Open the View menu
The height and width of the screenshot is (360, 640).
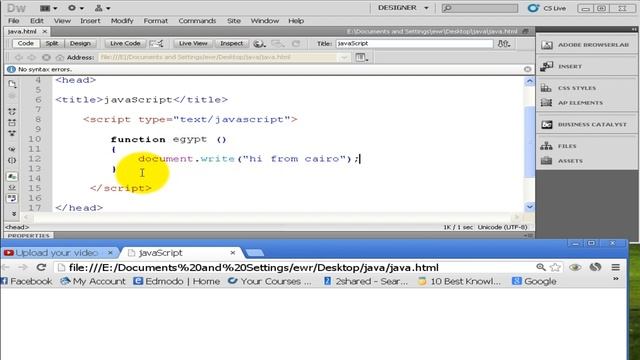click(62, 21)
